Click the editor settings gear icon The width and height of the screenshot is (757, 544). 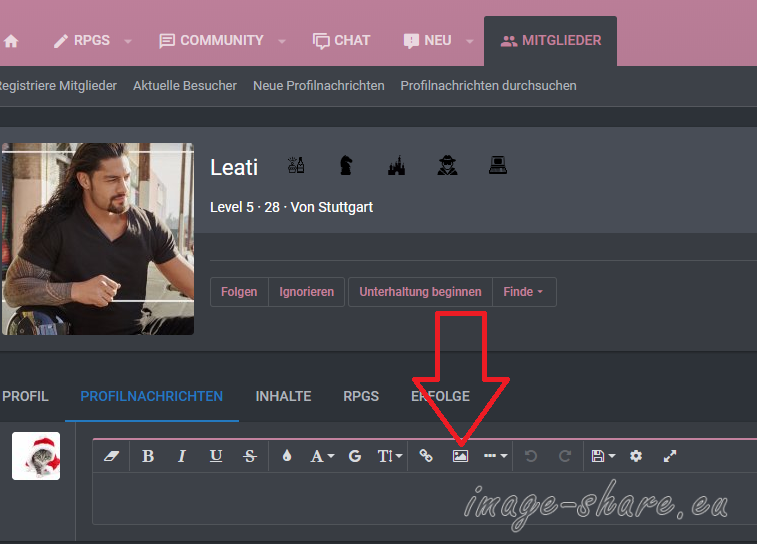pyautogui.click(x=636, y=456)
